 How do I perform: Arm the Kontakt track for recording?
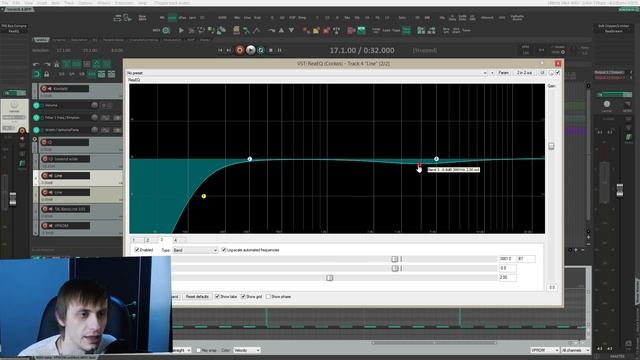[x=44, y=89]
